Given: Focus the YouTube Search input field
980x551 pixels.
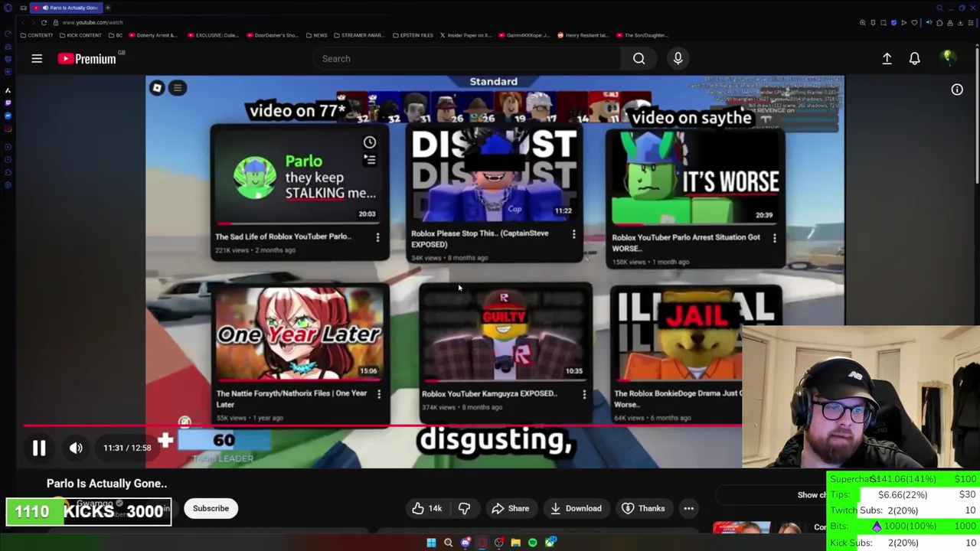Looking at the screenshot, I should (467, 58).
